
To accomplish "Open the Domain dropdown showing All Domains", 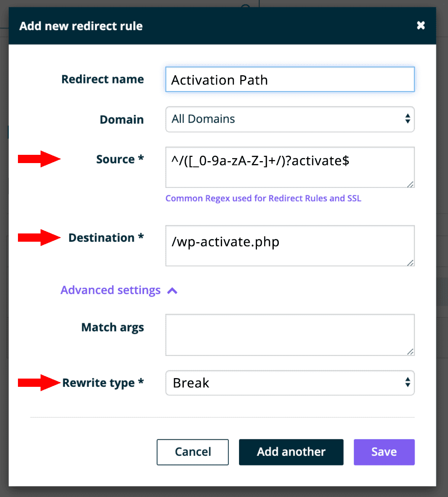I will pyautogui.click(x=289, y=119).
